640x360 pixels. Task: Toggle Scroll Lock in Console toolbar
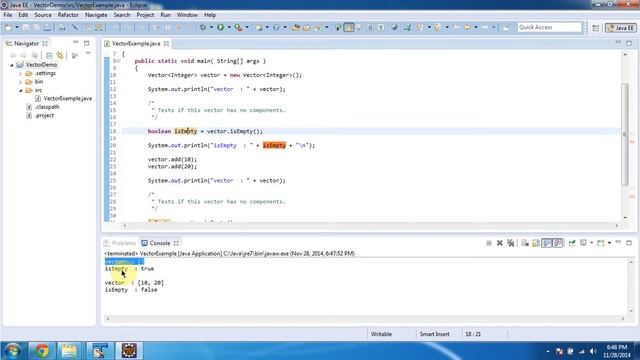click(536, 243)
